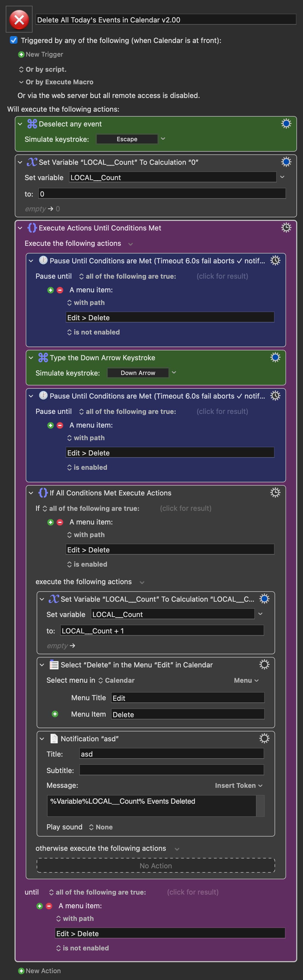
Task: Toggle the Triggered by any of the following checkbox
Action: (x=14, y=40)
